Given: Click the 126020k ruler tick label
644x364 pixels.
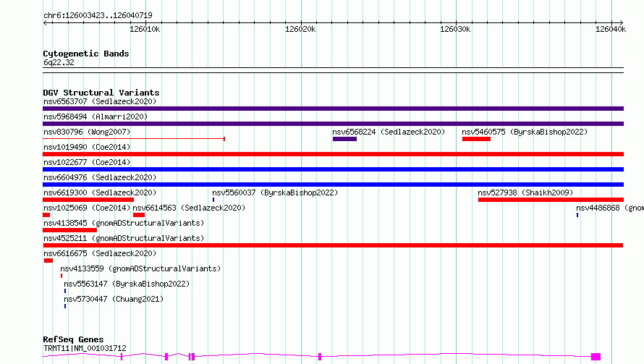Looking at the screenshot, I should 300,29.
